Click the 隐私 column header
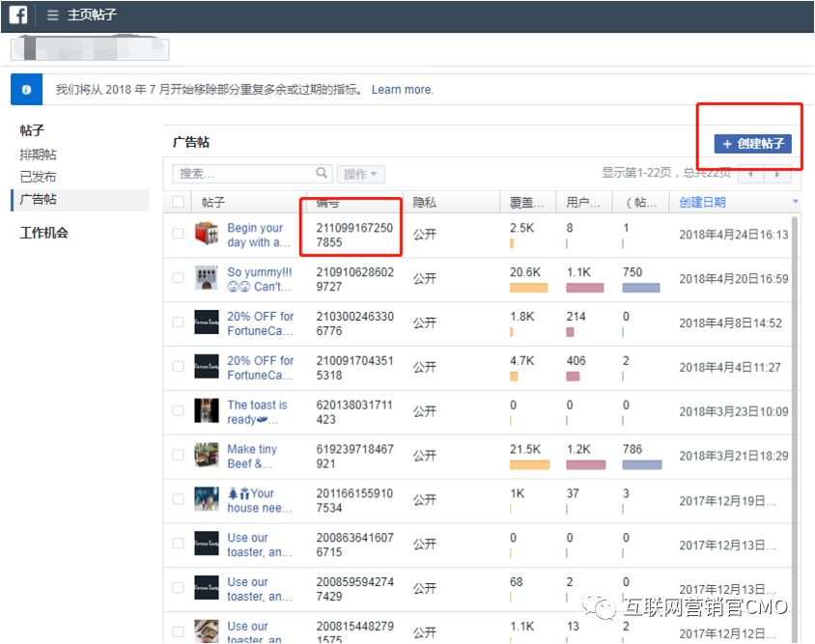This screenshot has height=644, width=815. point(425,203)
